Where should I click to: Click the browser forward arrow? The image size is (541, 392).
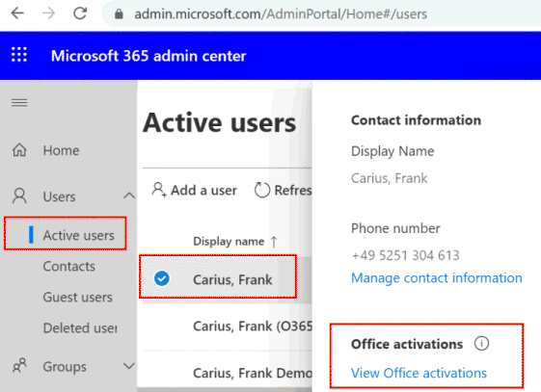pyautogui.click(x=48, y=13)
